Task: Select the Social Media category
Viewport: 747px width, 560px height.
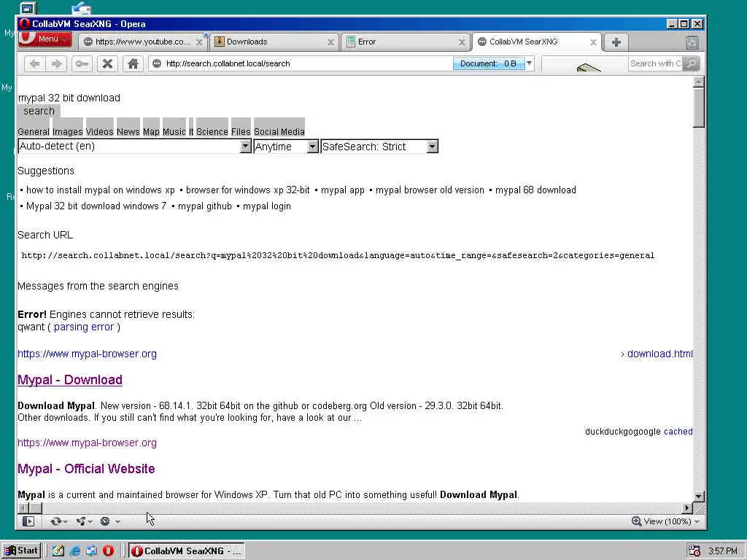Action: click(x=279, y=131)
